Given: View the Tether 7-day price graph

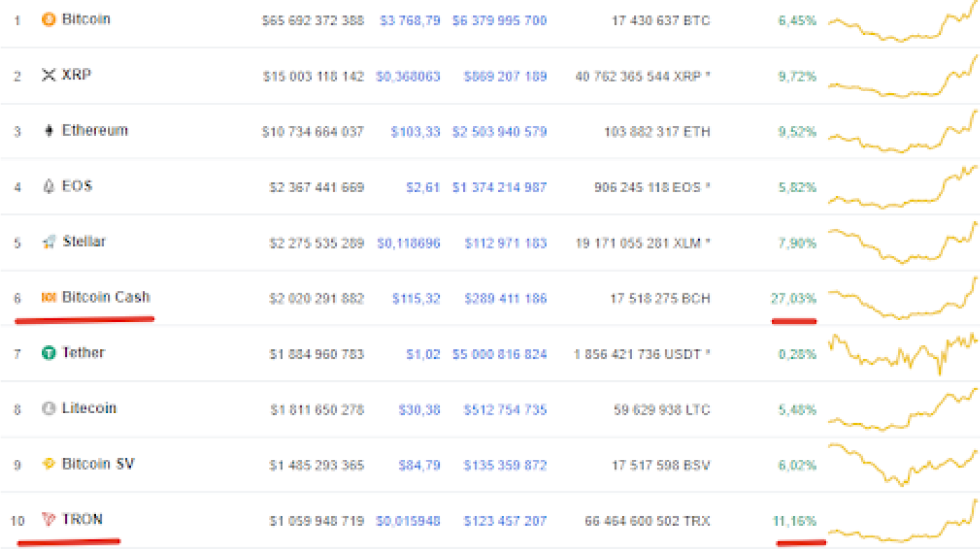Looking at the screenshot, I should point(903,354).
